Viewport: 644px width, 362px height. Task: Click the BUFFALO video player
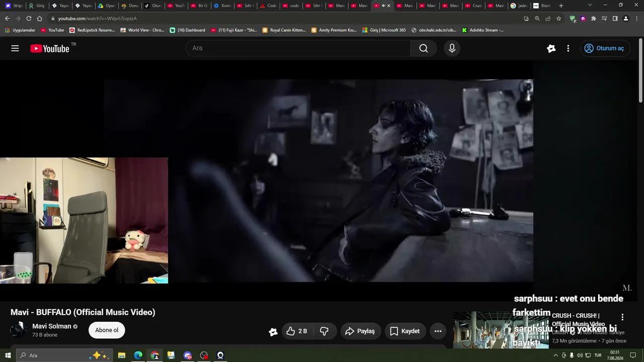[x=318, y=180]
